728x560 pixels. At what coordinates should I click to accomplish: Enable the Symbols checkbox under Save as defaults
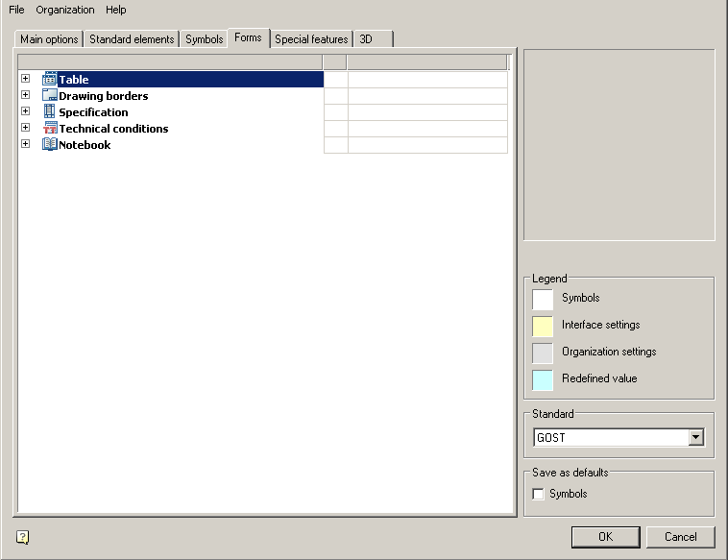point(539,494)
